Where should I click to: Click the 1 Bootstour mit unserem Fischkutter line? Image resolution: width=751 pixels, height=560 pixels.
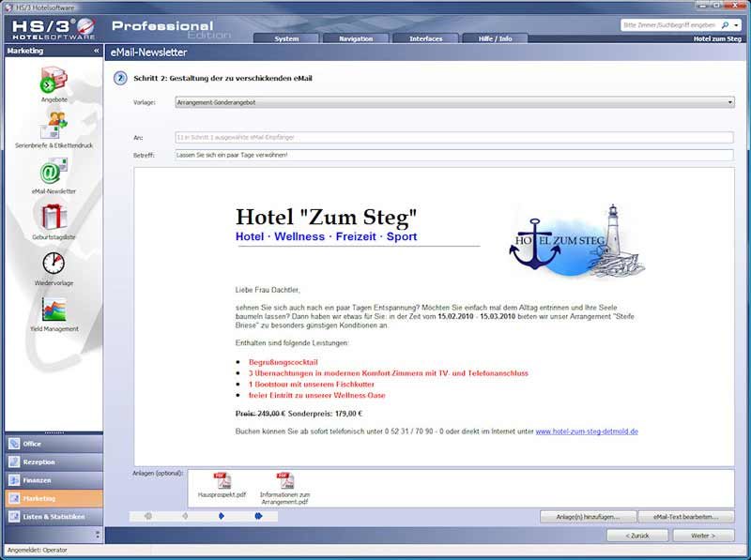312,385
